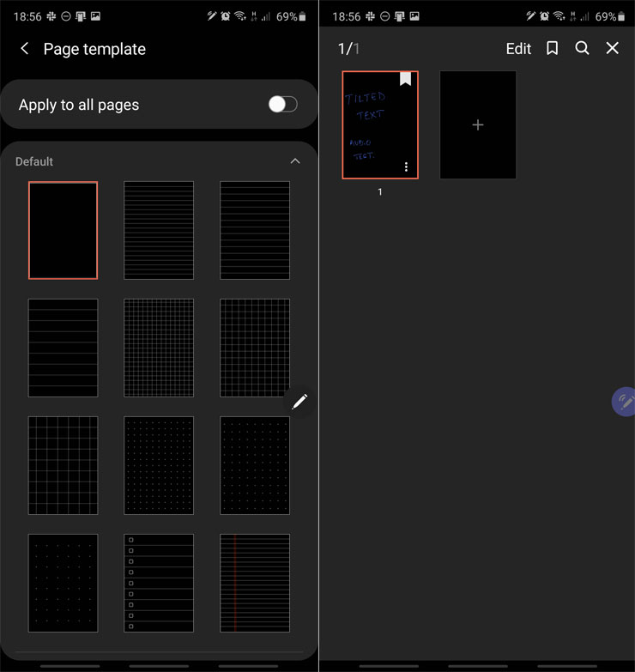The image size is (635, 672).
Task: Collapse the Default templates section
Action: pyautogui.click(x=295, y=161)
